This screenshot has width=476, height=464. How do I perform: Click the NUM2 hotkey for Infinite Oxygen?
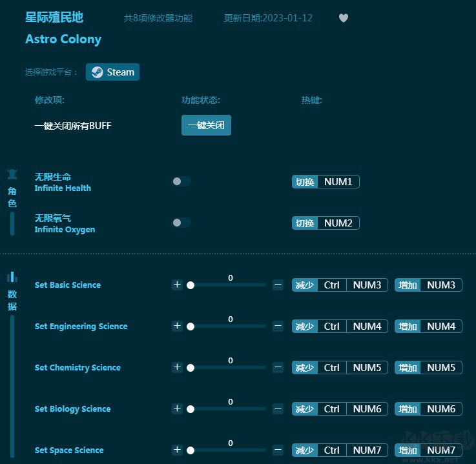(326, 223)
